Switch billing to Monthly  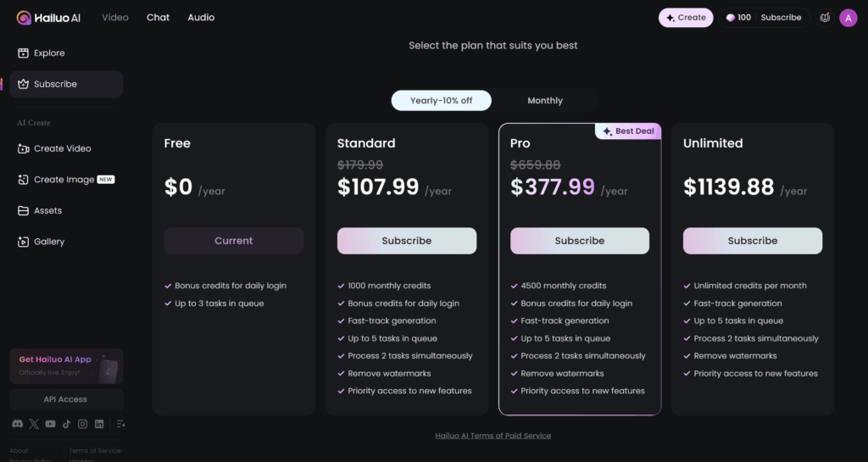(x=545, y=101)
